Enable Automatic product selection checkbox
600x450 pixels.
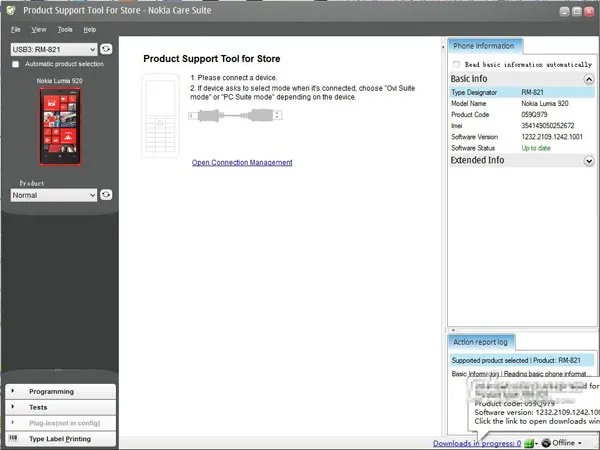pos(15,64)
